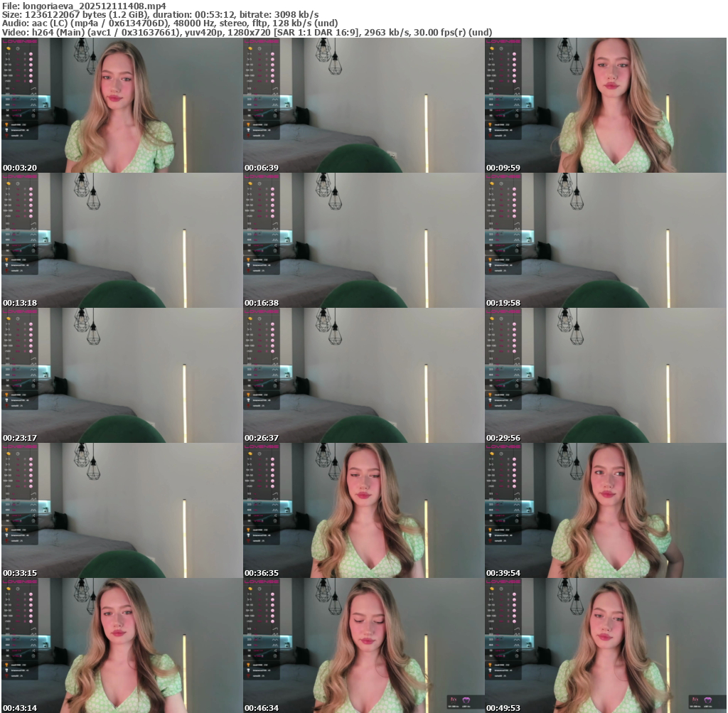Screen dimensions: 728x713
Task: Select the thumbnail at 00:26:37
Action: click(363, 375)
